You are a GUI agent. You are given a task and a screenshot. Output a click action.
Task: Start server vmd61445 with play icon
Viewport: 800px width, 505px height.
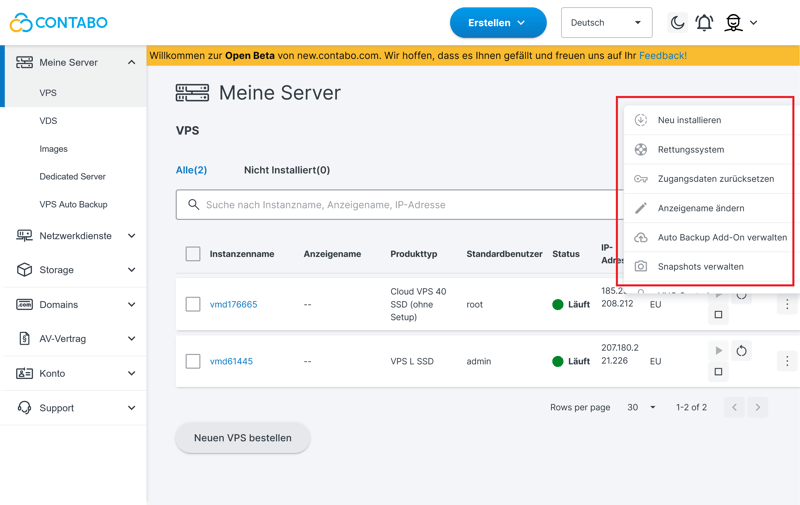[x=718, y=351]
